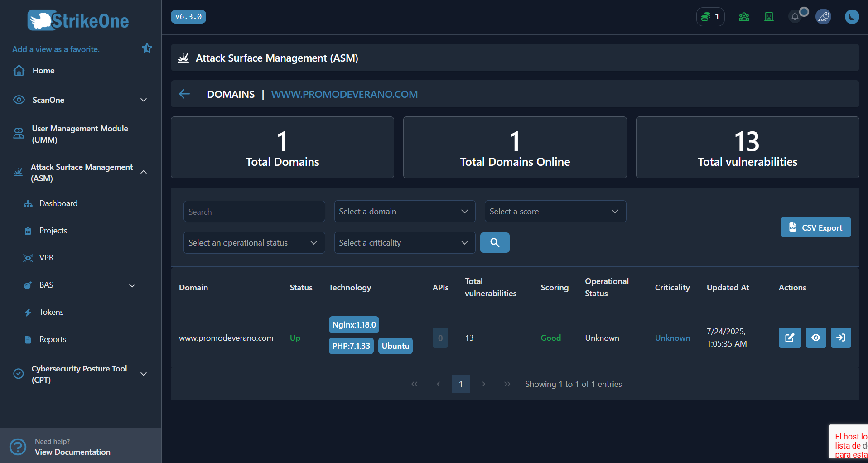Screen dimensions: 868x463
Task: Click the Scoring column header
Action: coord(555,288)
